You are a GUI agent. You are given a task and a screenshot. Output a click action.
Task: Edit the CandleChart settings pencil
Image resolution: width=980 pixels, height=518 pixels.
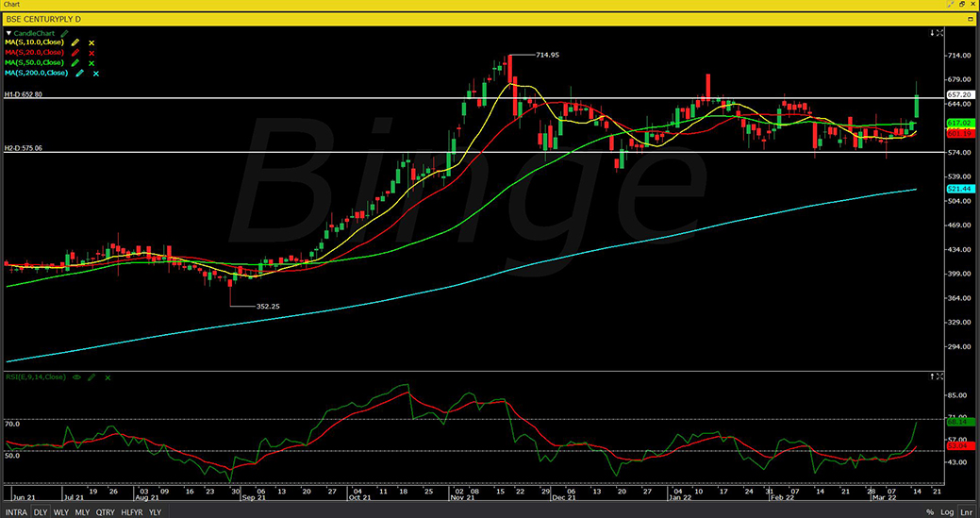click(66, 33)
